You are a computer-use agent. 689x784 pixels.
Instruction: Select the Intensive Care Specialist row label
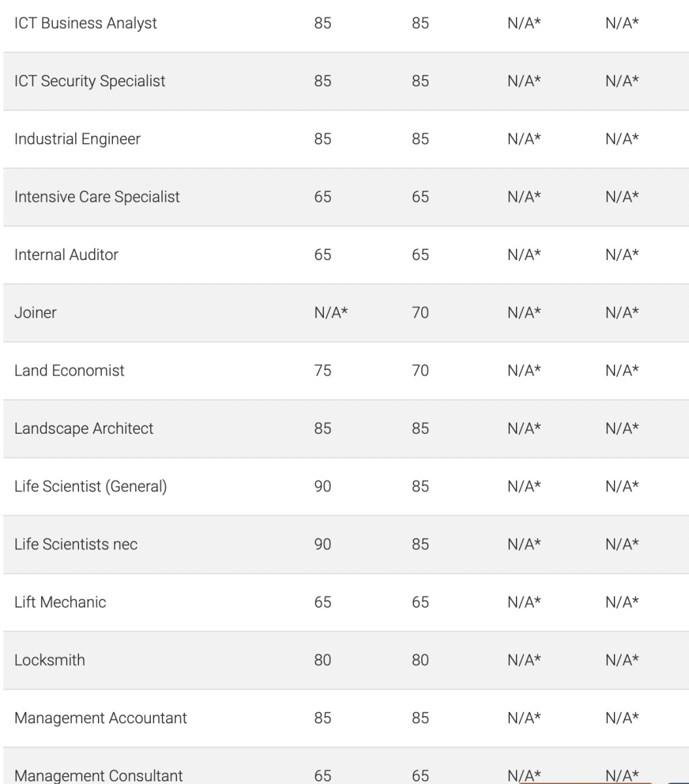[97, 197]
